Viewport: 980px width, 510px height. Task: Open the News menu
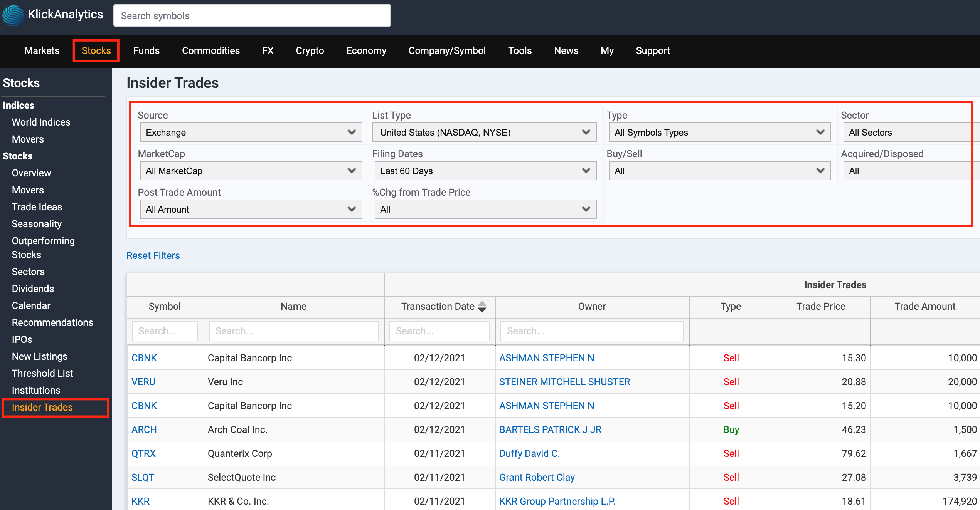(x=566, y=50)
